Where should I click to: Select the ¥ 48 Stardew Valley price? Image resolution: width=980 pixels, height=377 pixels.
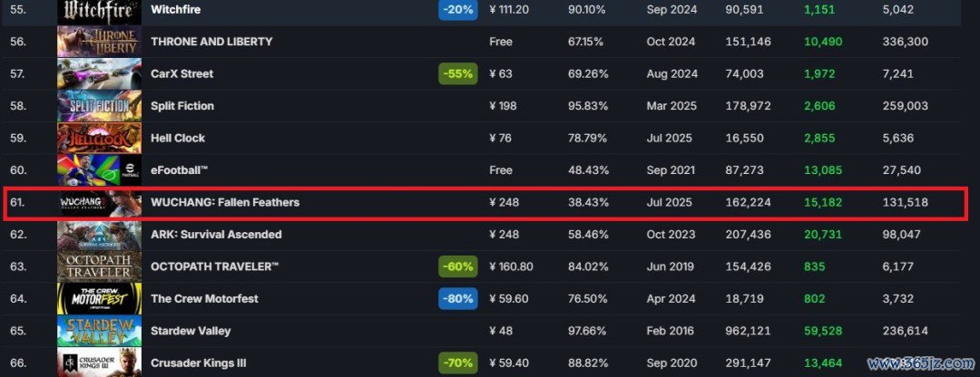[501, 331]
